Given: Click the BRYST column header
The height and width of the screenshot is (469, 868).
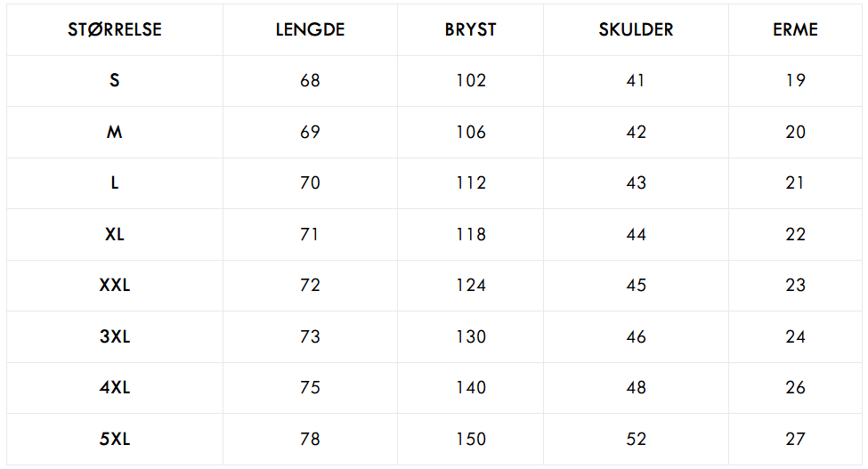Looking at the screenshot, I should (x=471, y=29).
